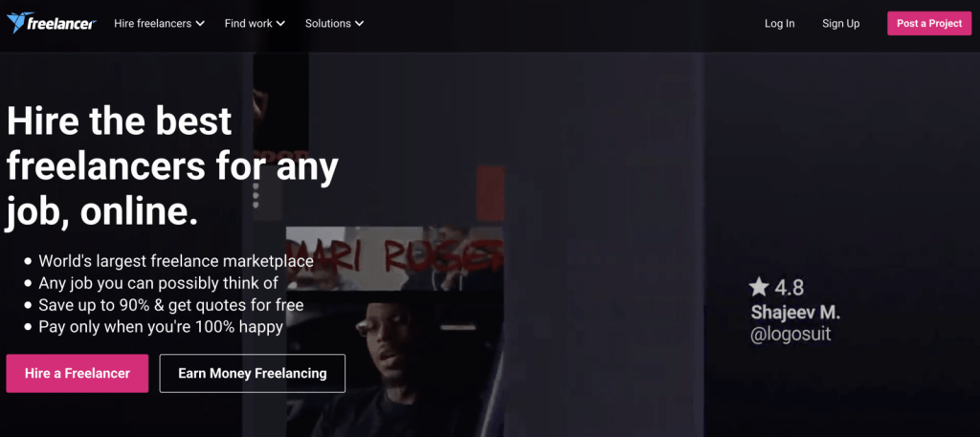This screenshot has height=437, width=980.
Task: Visit the @logosuit profile handle
Action: 791,334
